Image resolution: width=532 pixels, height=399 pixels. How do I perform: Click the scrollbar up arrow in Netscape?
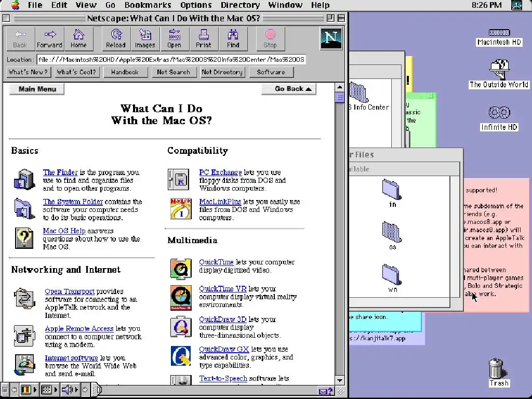pyautogui.click(x=340, y=87)
